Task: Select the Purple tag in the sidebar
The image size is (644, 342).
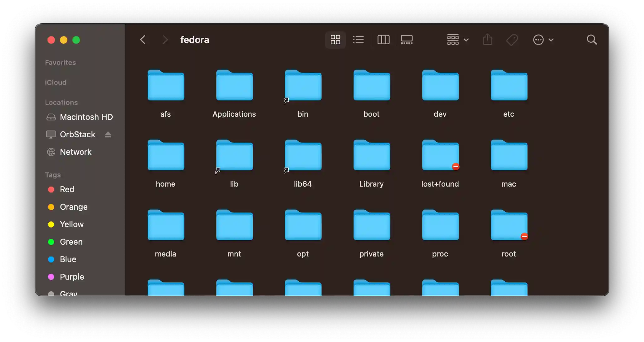Action: click(72, 277)
